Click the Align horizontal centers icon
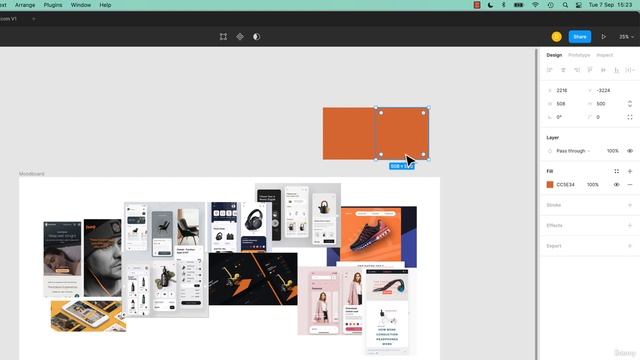Screen dimensions: 640x360 point(563,70)
